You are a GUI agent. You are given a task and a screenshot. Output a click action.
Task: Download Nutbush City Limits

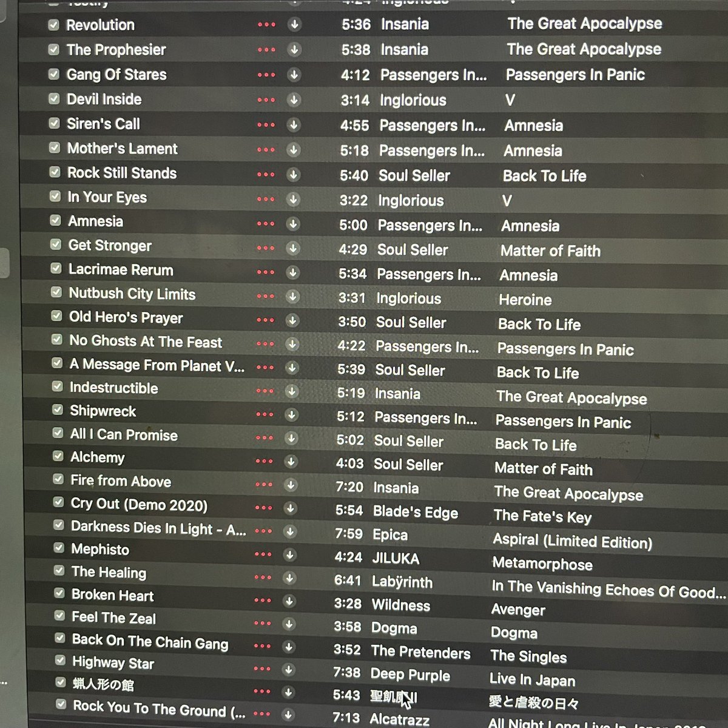(x=292, y=297)
